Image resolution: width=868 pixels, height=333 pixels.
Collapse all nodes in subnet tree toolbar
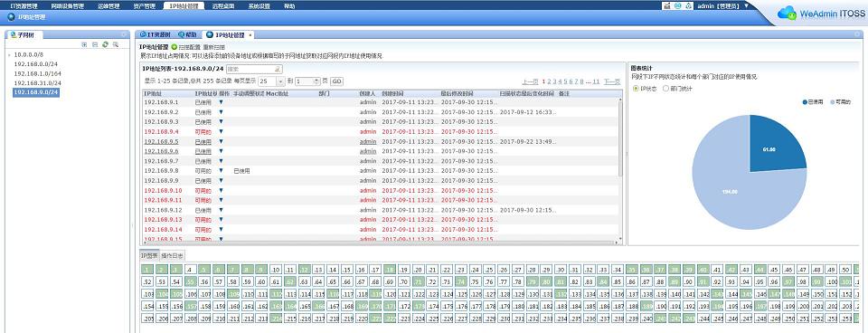coord(95,44)
